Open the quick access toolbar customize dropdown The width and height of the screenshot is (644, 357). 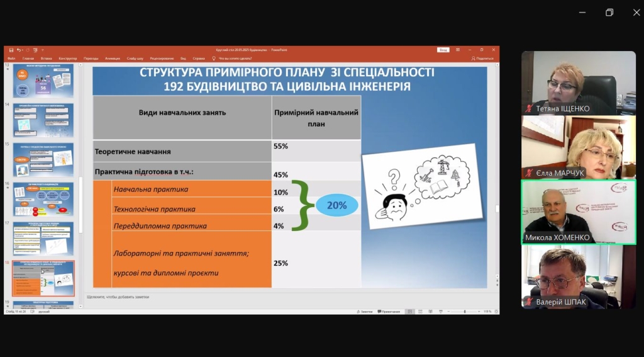click(x=42, y=50)
